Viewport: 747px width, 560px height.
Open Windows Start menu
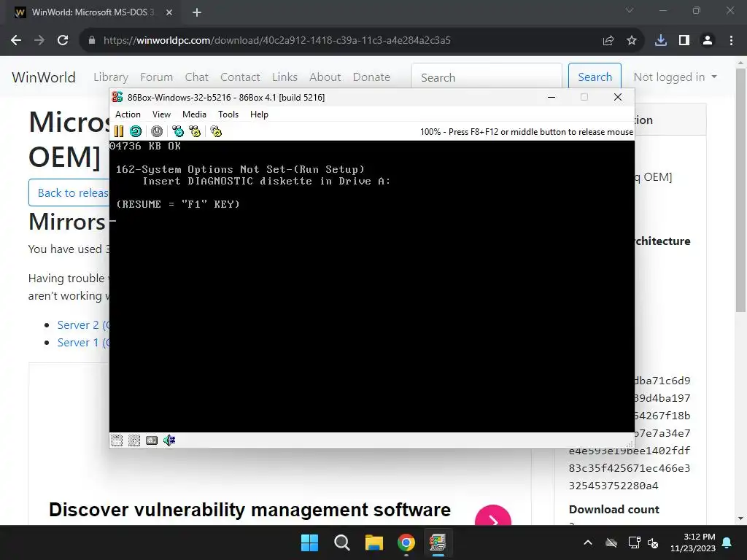(309, 542)
